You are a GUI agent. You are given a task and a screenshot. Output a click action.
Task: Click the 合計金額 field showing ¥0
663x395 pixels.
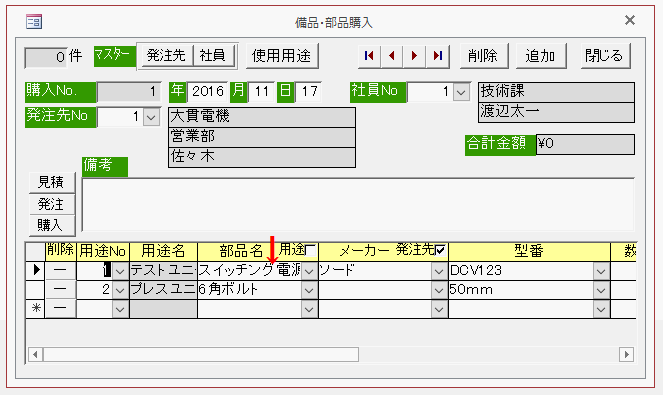(x=585, y=144)
